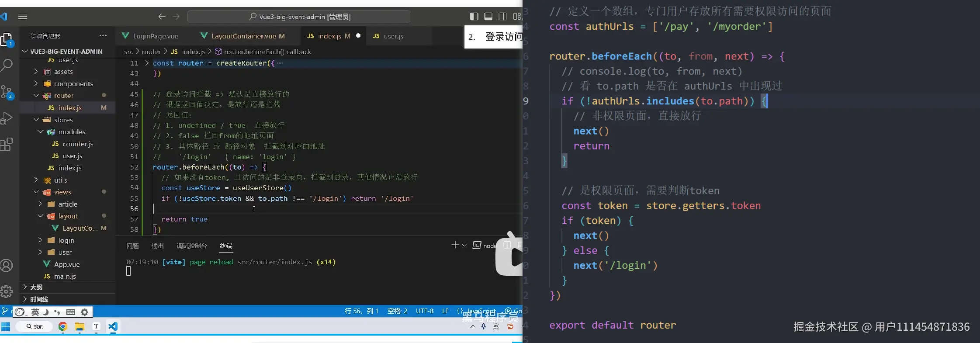
Task: Click the hamburger menu icon in the title bar
Action: (23, 17)
